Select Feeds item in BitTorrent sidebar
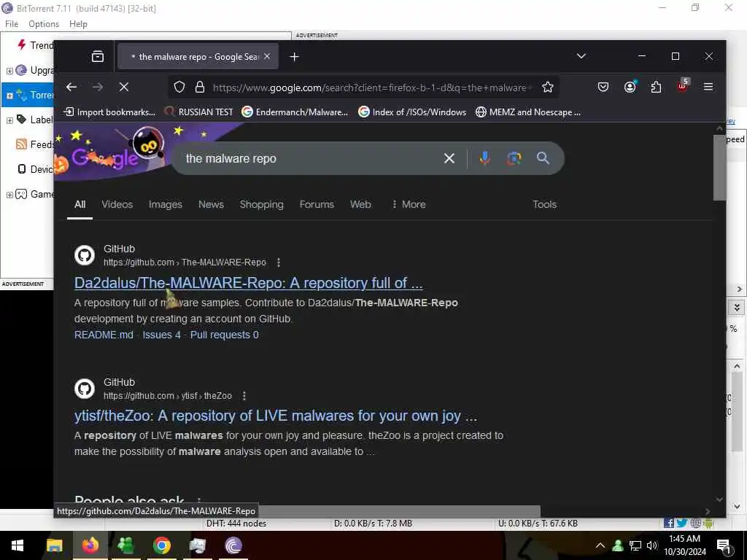The width and height of the screenshot is (747, 560). coord(34,144)
